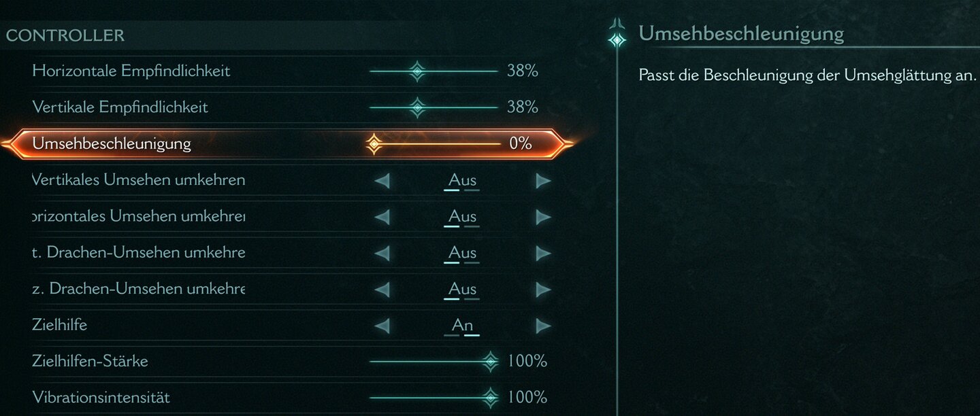Image resolution: width=980 pixels, height=416 pixels.
Task: Click the Vertikale Empfindlichkeit slider handle
Action: 417,107
